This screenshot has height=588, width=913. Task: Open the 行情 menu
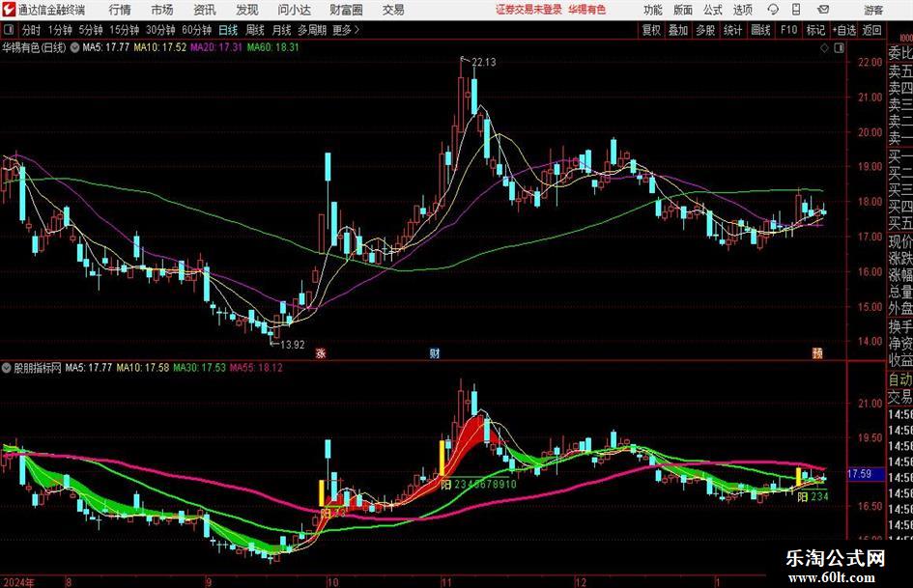coord(120,10)
